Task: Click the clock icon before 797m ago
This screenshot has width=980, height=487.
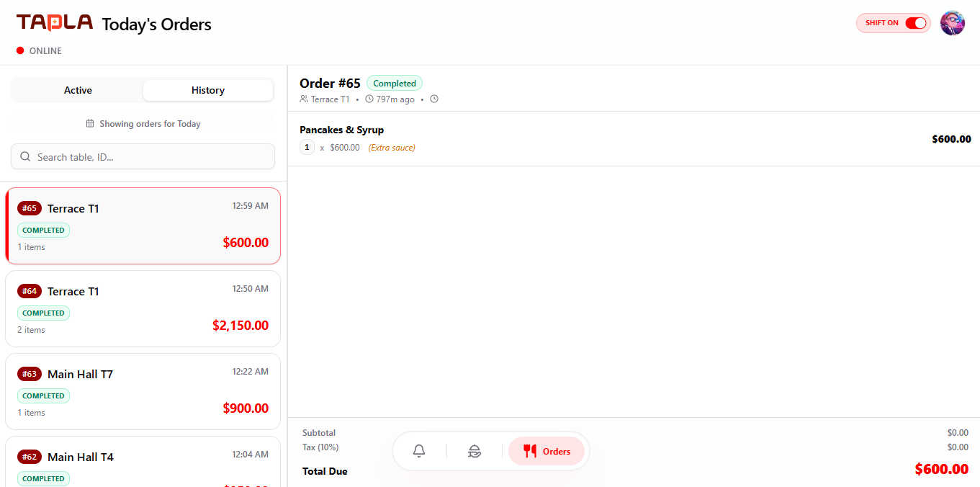Action: coord(369,99)
